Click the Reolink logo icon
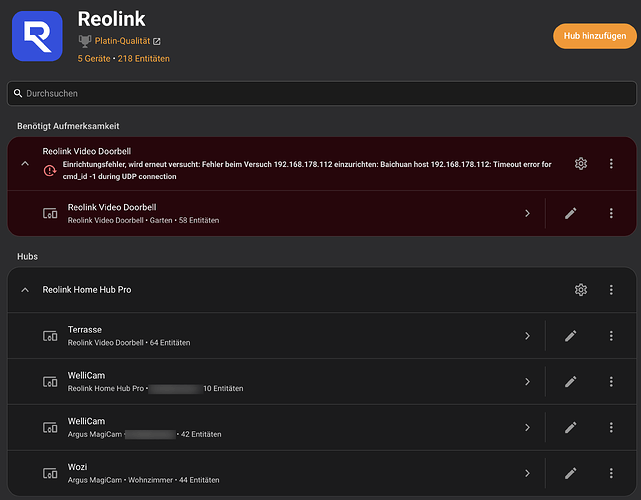Image resolution: width=641 pixels, height=500 pixels. click(37, 36)
